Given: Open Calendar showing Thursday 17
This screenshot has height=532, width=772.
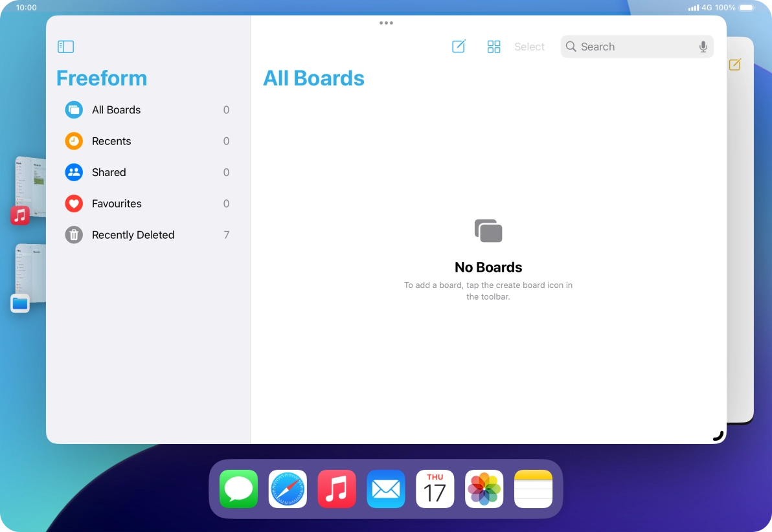Looking at the screenshot, I should point(435,489).
